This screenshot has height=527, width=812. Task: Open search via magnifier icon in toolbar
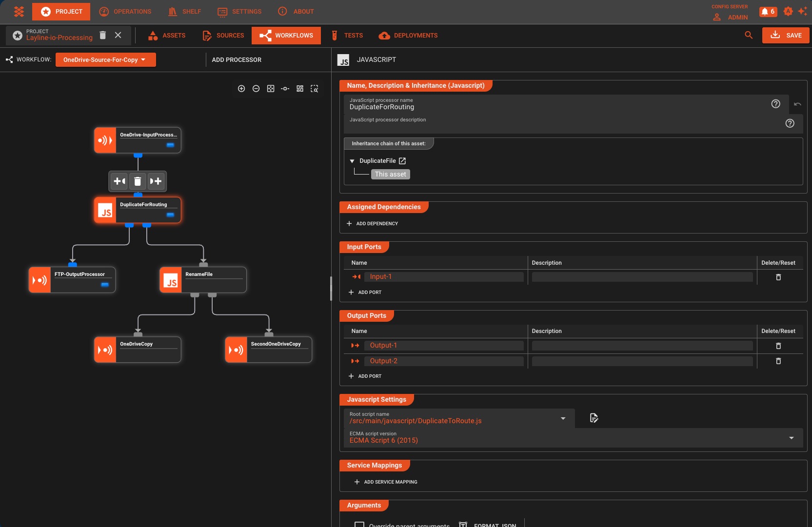tap(749, 35)
